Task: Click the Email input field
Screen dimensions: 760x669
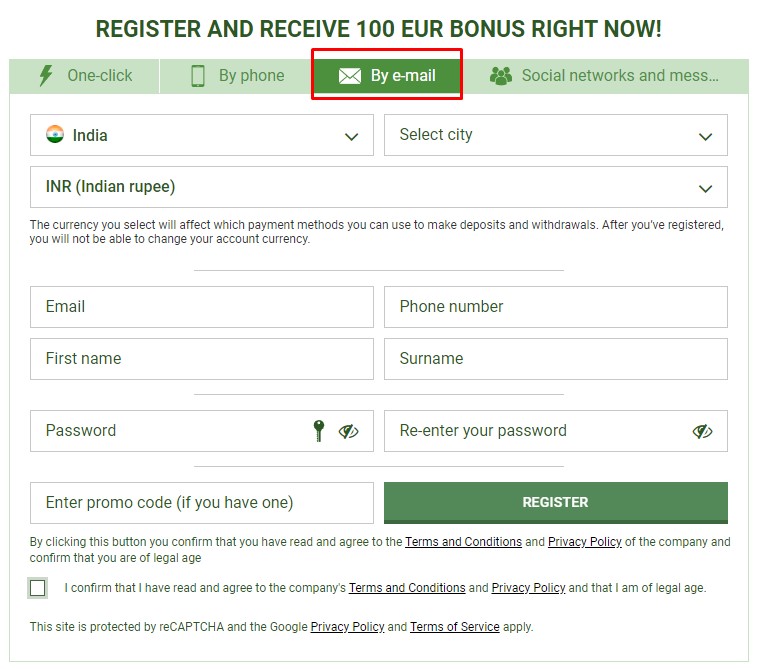Action: point(202,307)
